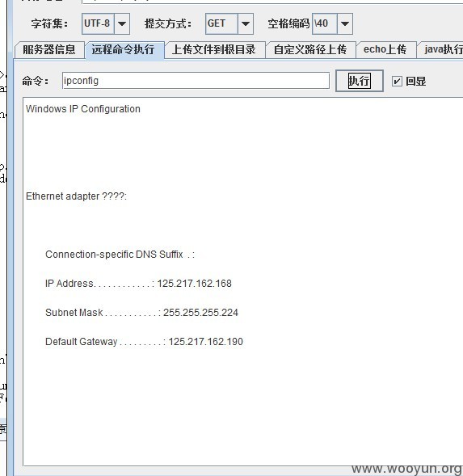The image size is (463, 476).
Task: Click the IP address 125.217.162.168
Action: [194, 284]
